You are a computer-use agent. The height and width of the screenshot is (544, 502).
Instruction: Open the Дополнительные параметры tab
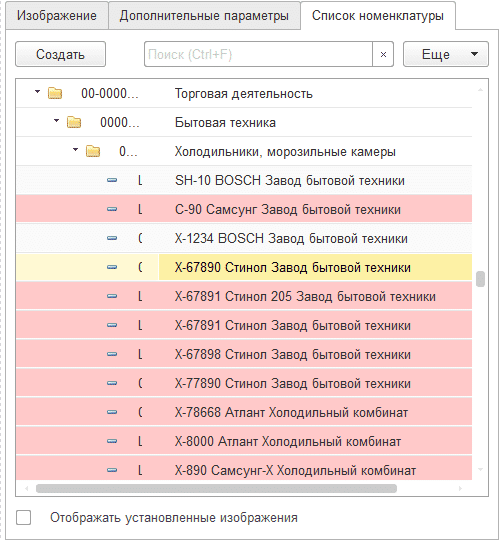click(204, 16)
